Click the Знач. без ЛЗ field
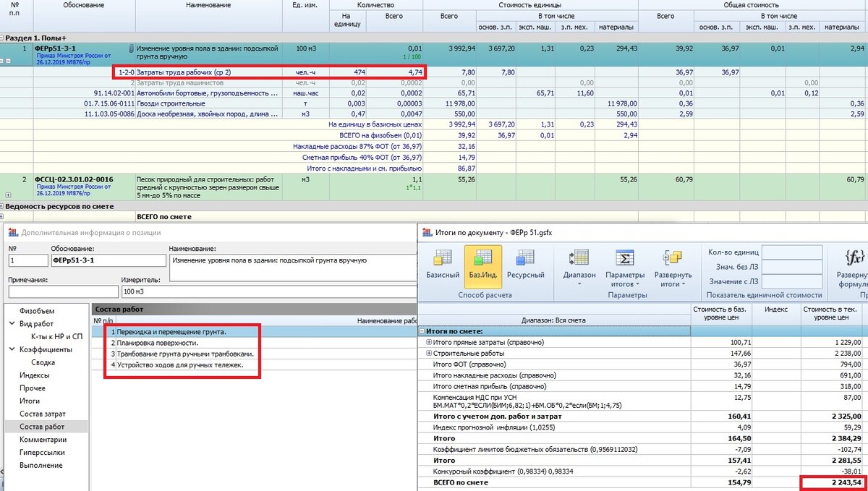 click(x=792, y=267)
